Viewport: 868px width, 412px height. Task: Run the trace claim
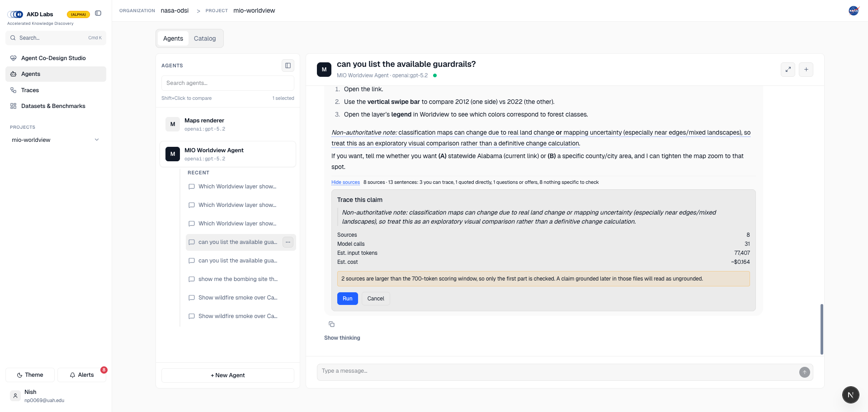pyautogui.click(x=347, y=299)
